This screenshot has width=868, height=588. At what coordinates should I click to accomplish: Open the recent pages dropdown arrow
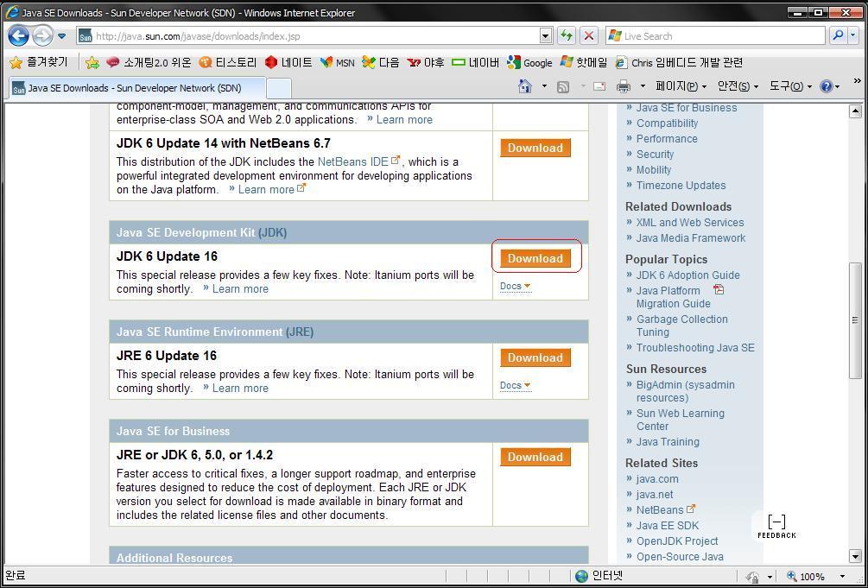62,36
